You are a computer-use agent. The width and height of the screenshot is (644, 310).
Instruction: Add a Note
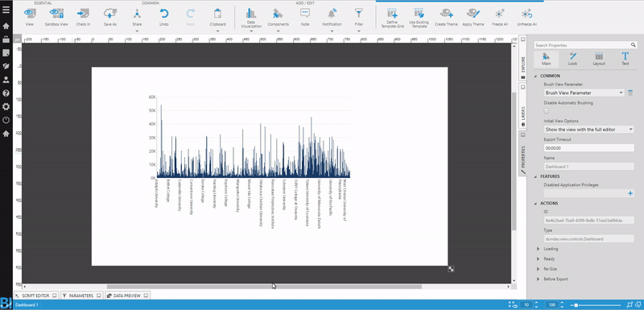(x=305, y=17)
